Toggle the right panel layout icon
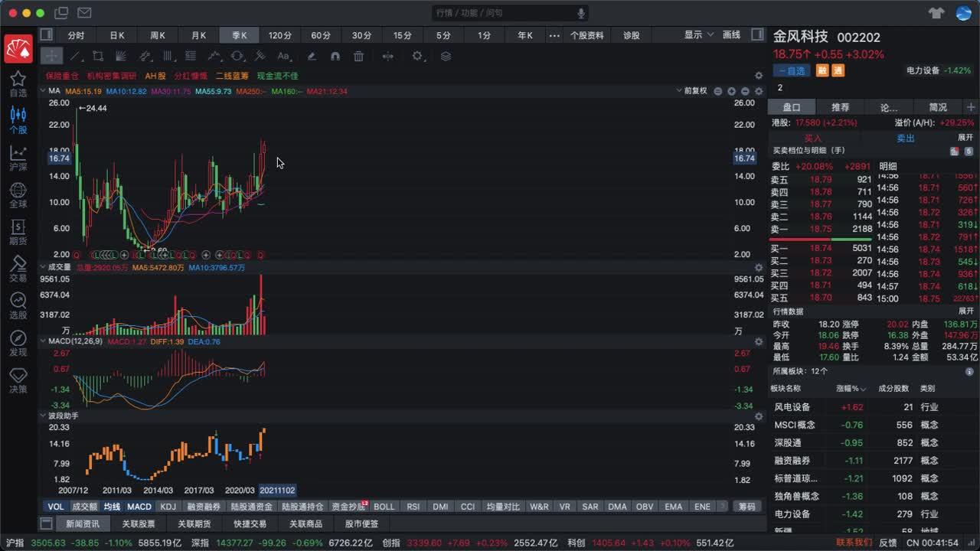The width and height of the screenshot is (980, 551). [x=757, y=34]
